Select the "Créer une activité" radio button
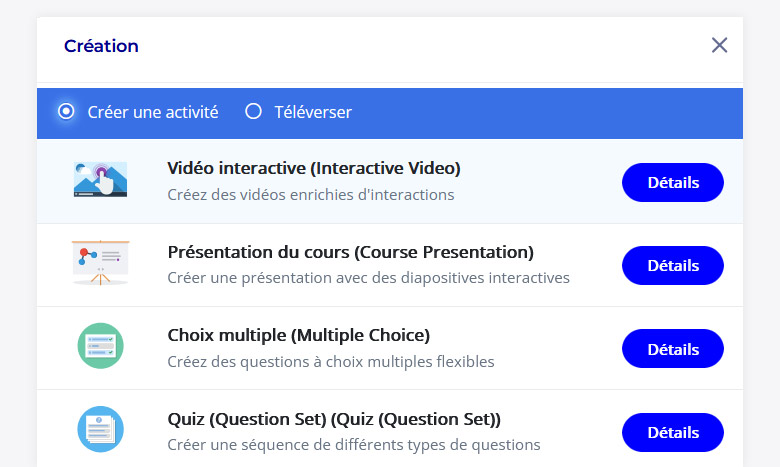 point(66,111)
